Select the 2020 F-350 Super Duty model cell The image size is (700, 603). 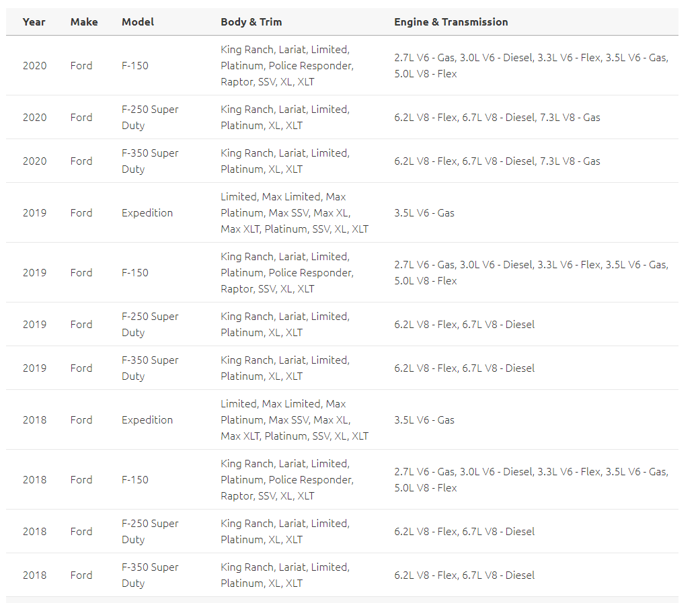click(x=150, y=161)
